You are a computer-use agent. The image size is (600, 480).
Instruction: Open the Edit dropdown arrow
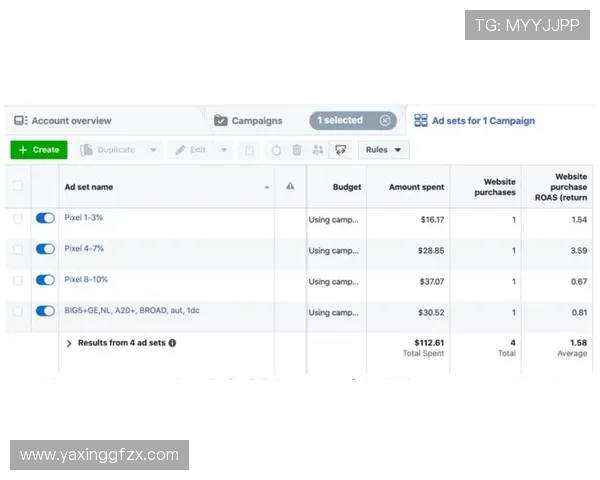tap(224, 150)
